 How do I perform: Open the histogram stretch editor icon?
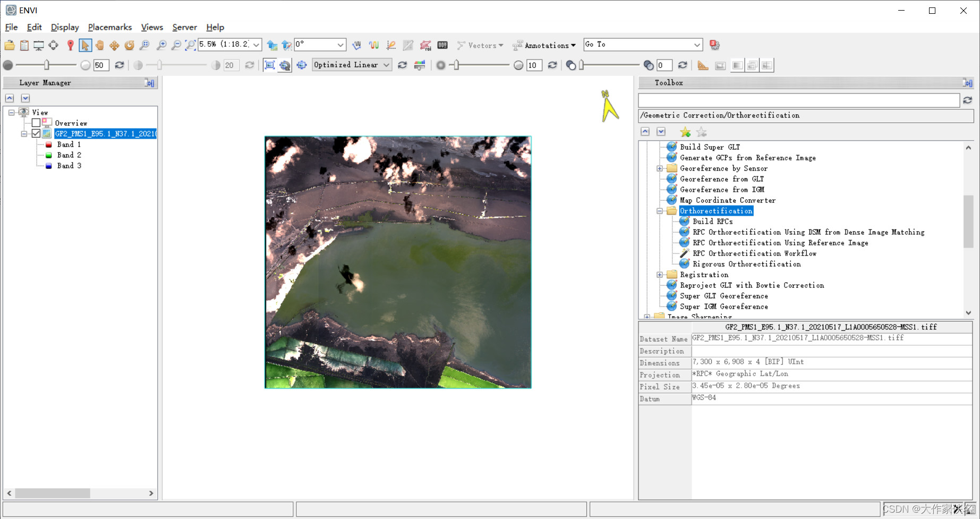[x=420, y=65]
